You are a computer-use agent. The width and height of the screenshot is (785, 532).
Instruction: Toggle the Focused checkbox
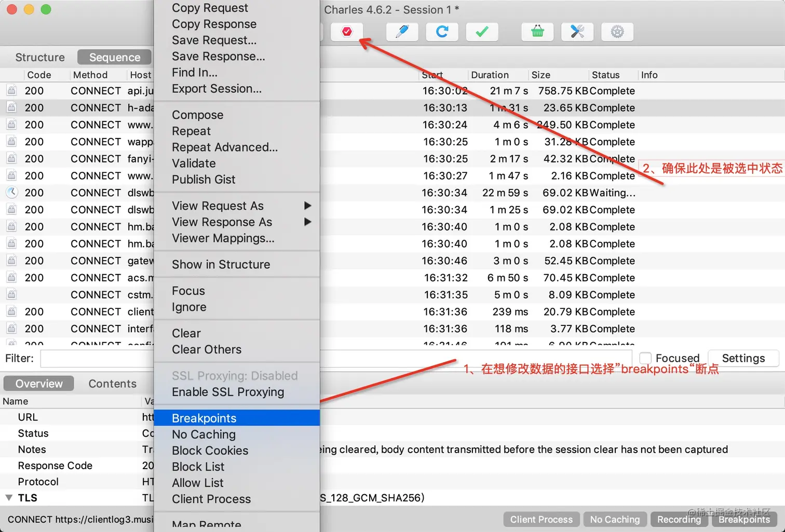coord(645,358)
